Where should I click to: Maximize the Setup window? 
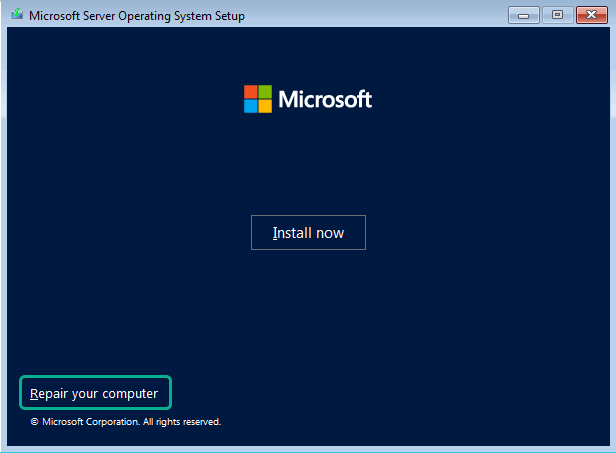pos(557,15)
